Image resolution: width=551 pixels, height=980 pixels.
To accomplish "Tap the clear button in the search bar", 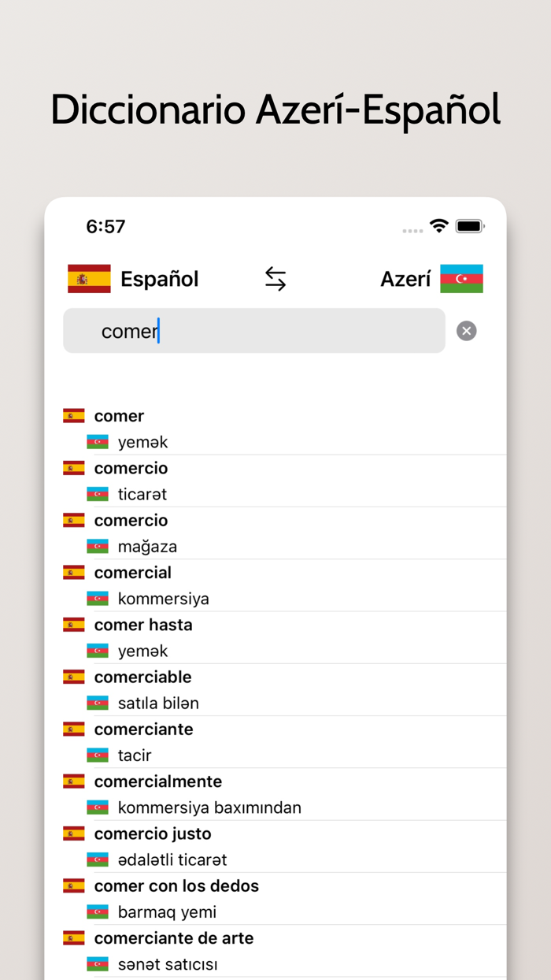I will [466, 331].
